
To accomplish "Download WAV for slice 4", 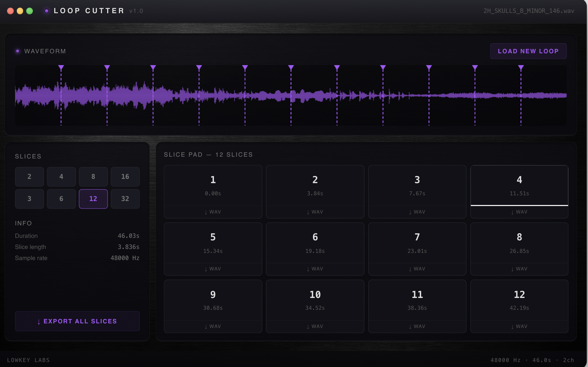I will (519, 212).
